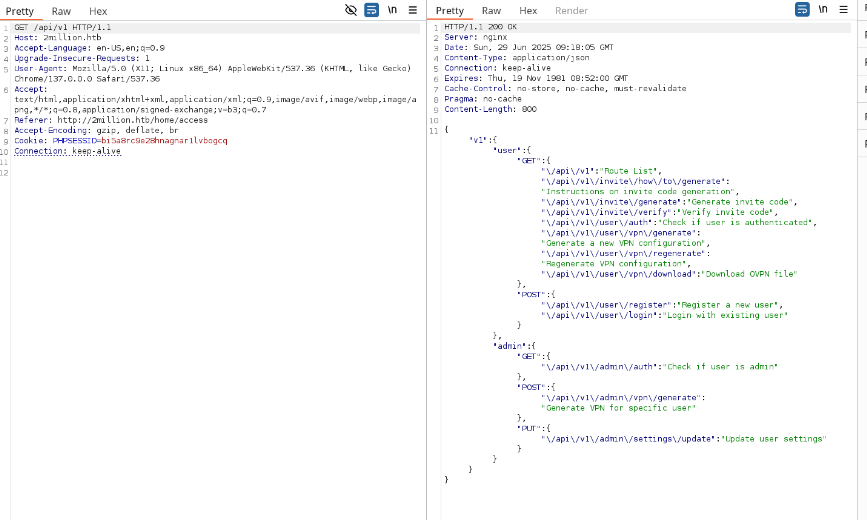
Task: Click the 'Login with existing user' value
Action: 725,315
